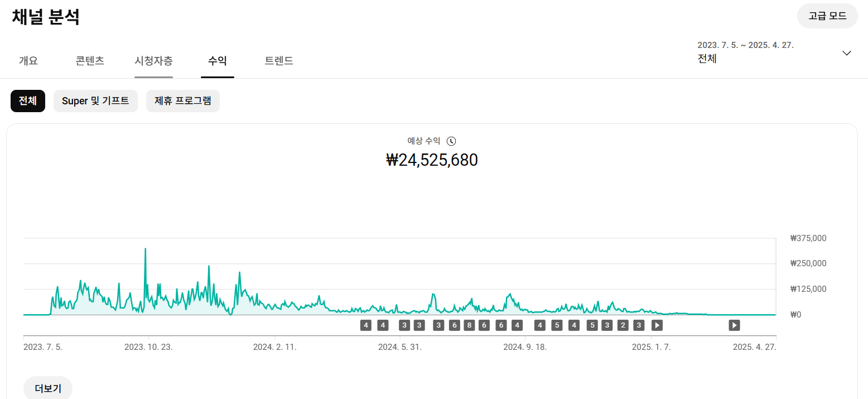Viewport: 868px width, 399px height.
Task: Click the 전체 label under the date range
Action: click(x=707, y=59)
